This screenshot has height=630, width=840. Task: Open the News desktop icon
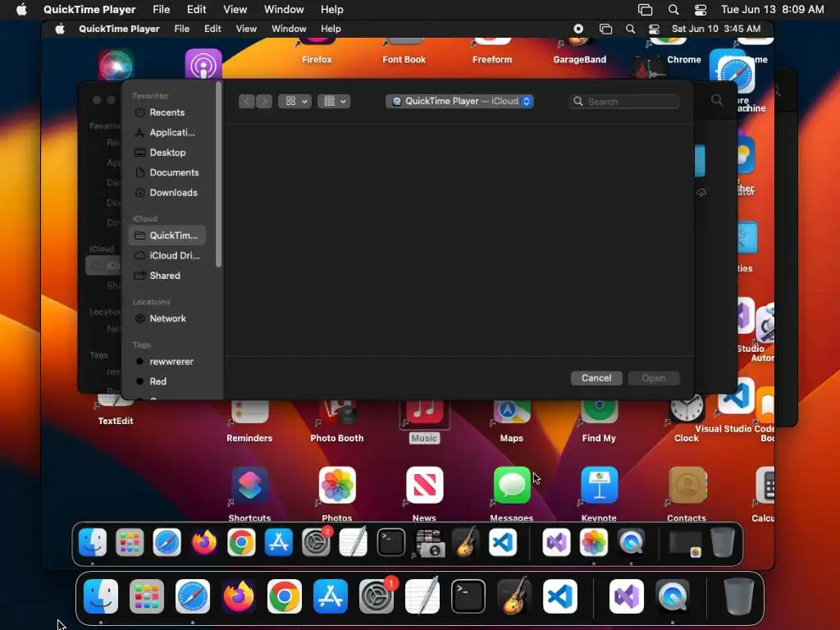424,486
